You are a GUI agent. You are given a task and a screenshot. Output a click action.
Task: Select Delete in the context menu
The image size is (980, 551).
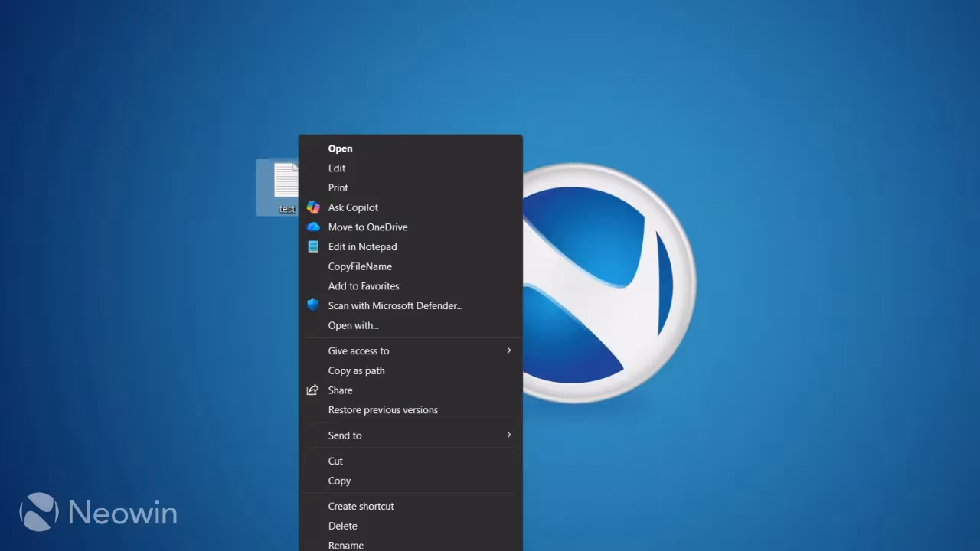[x=410, y=527]
